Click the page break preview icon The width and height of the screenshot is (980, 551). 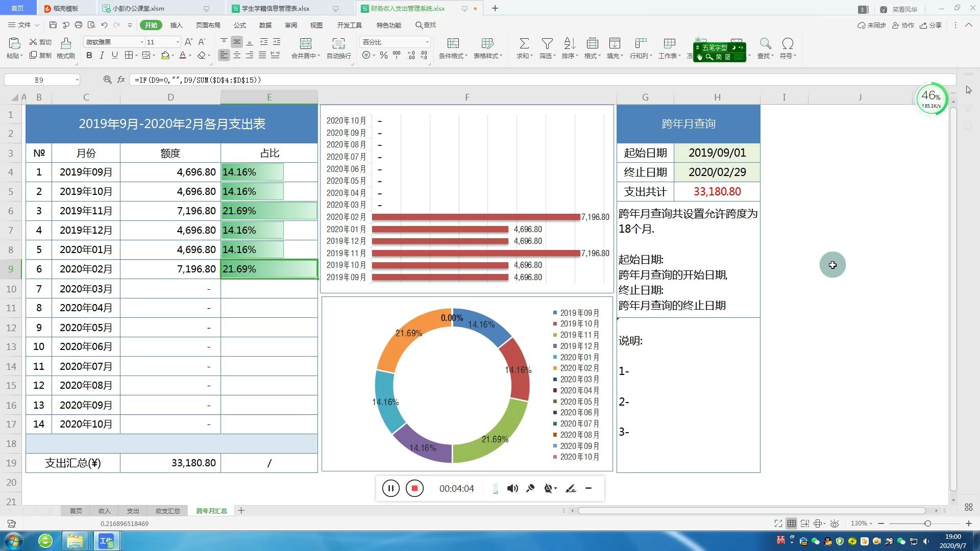click(805, 523)
